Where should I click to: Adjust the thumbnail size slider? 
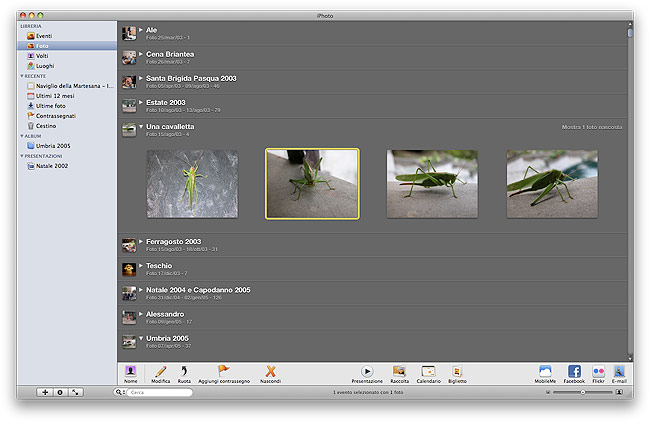click(x=582, y=392)
